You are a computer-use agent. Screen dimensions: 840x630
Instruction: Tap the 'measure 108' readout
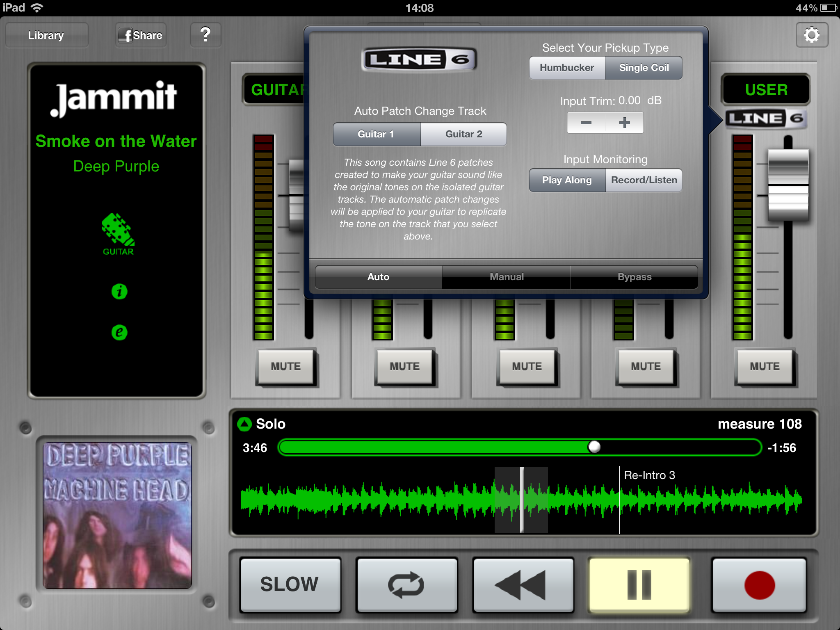click(x=760, y=424)
